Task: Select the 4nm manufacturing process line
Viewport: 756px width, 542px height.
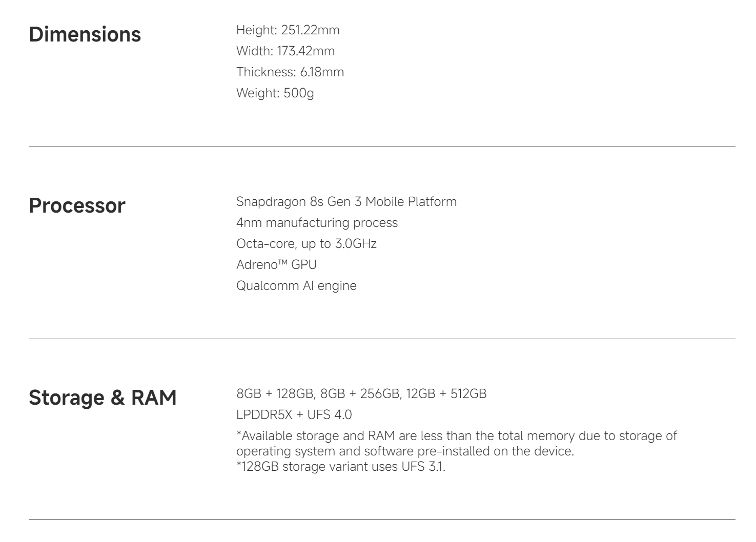Action: coord(317,223)
